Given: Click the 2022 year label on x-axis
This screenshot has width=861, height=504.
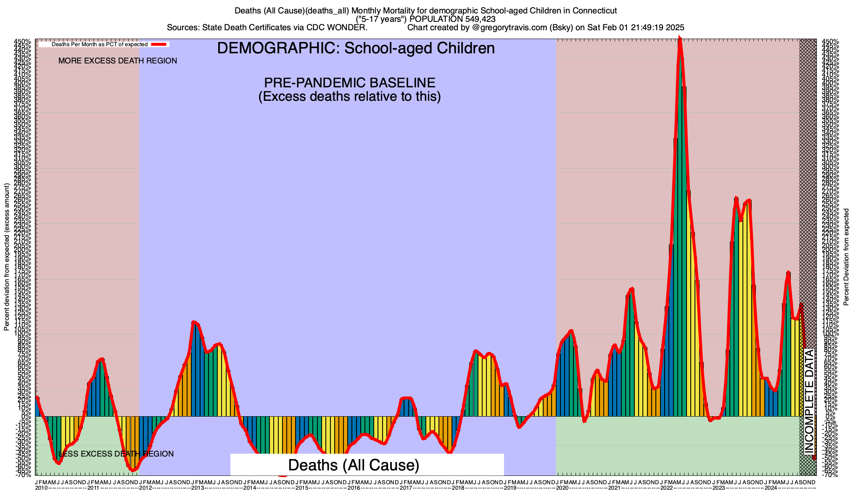Looking at the screenshot, I should pos(666,488).
